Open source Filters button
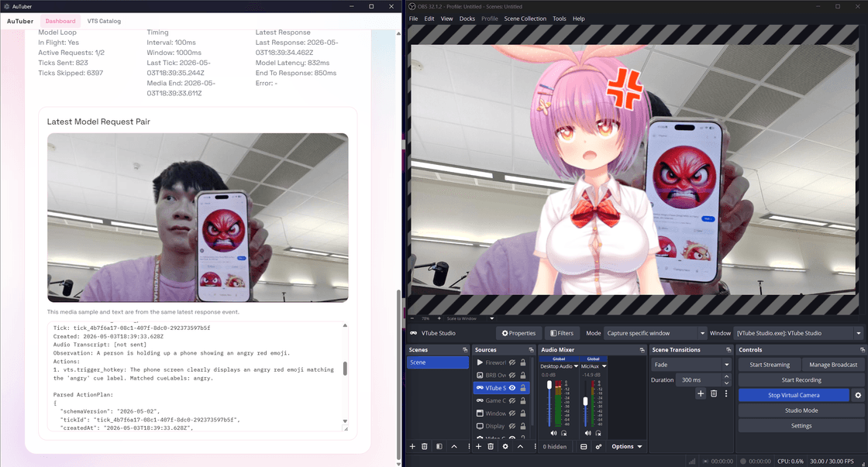Image resolution: width=868 pixels, height=467 pixels. [x=561, y=333]
